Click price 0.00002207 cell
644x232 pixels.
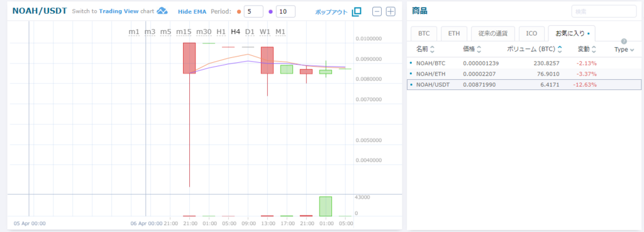point(479,74)
